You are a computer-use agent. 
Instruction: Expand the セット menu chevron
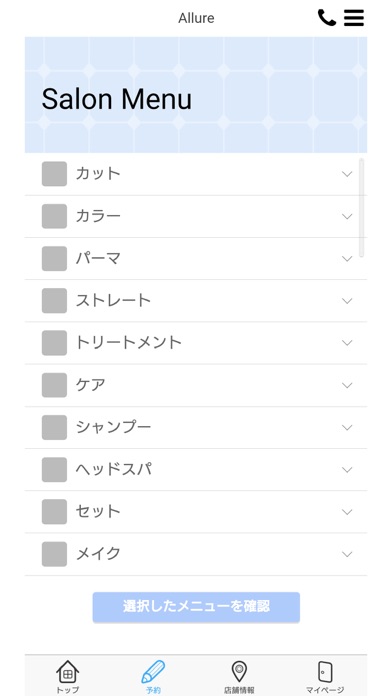coord(347,512)
